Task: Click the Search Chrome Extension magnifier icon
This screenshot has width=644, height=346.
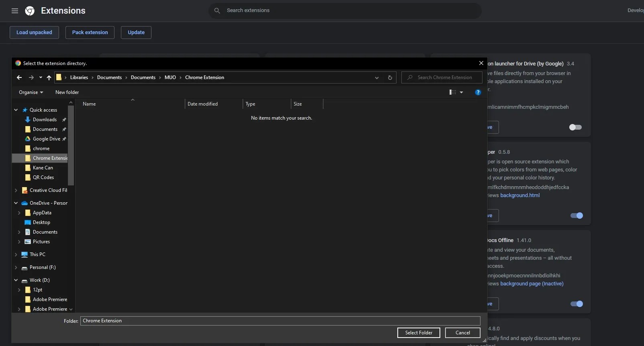Action: [410, 77]
